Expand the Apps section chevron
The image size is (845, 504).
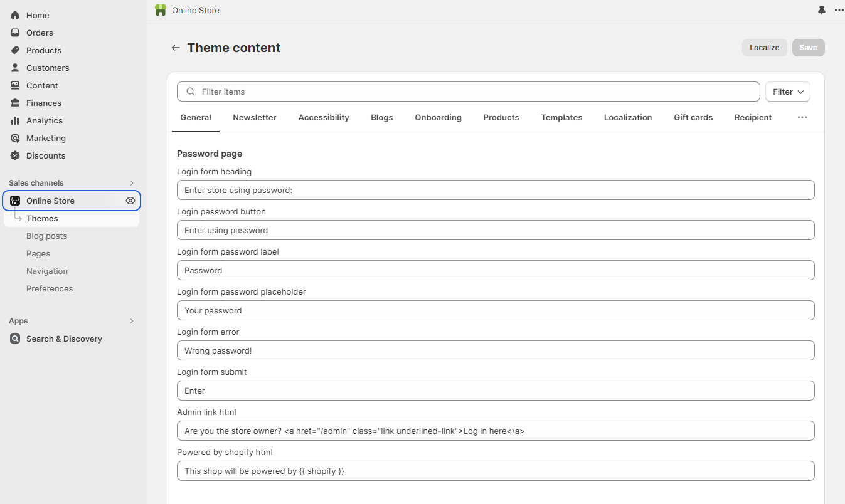tap(132, 321)
